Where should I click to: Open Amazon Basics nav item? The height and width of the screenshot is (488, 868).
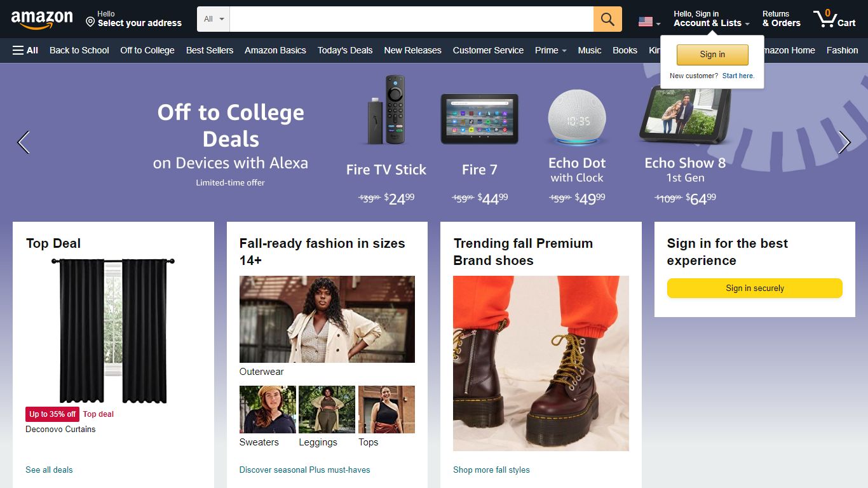pos(275,50)
